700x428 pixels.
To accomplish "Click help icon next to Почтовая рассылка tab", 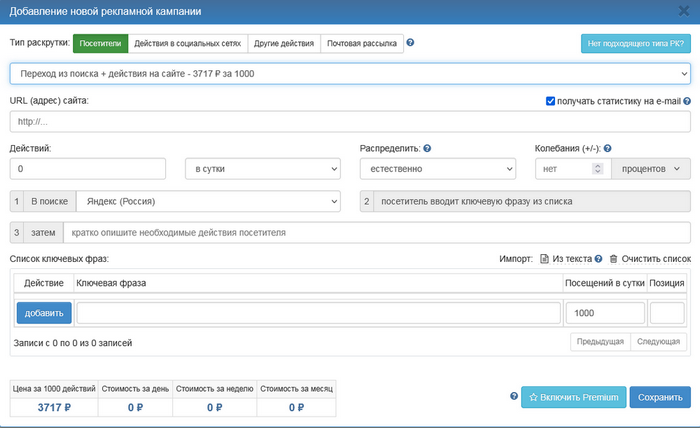I will point(411,43).
